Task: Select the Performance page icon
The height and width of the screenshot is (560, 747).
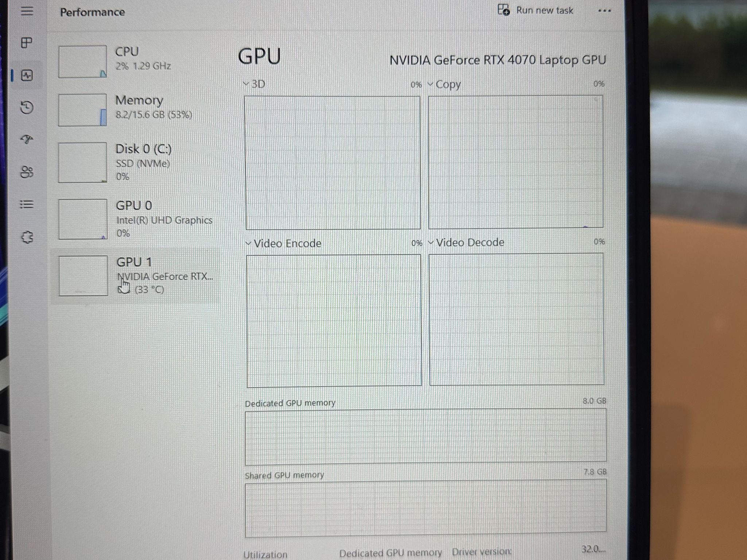Action: [x=27, y=75]
